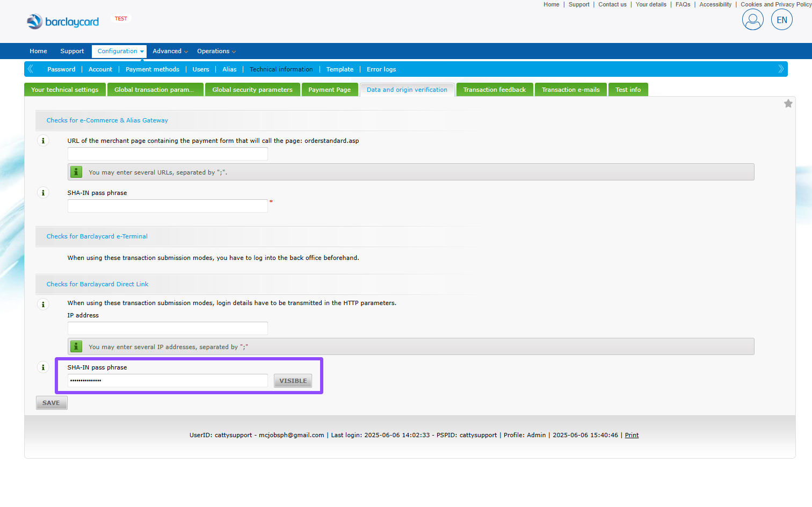Image resolution: width=812 pixels, height=507 pixels.
Task: Go to Home in the blue navigation bar
Action: click(38, 51)
